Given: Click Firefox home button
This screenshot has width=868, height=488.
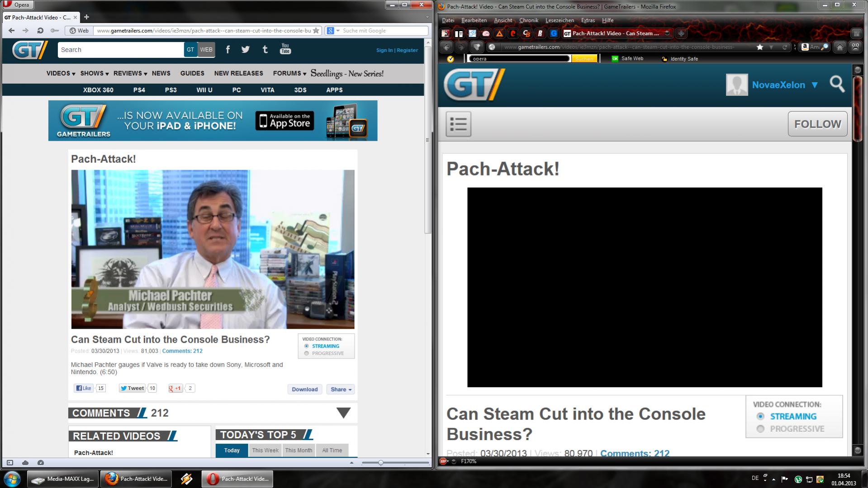Looking at the screenshot, I should [x=840, y=47].
